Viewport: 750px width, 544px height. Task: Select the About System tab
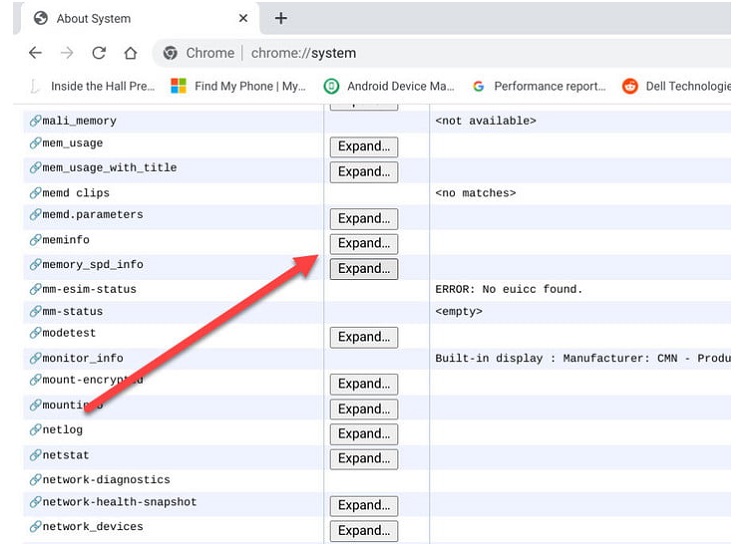click(139, 18)
